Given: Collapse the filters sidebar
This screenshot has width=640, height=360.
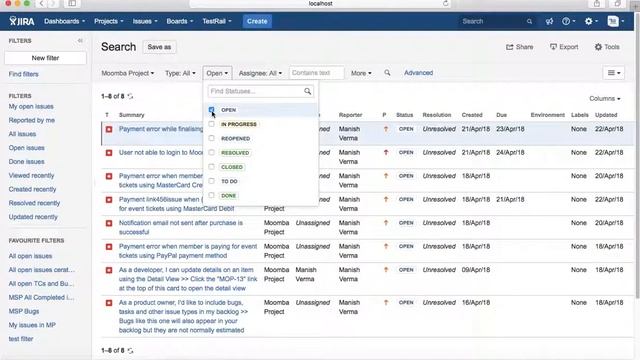Looking at the screenshot, I should pyautogui.click(x=80, y=40).
